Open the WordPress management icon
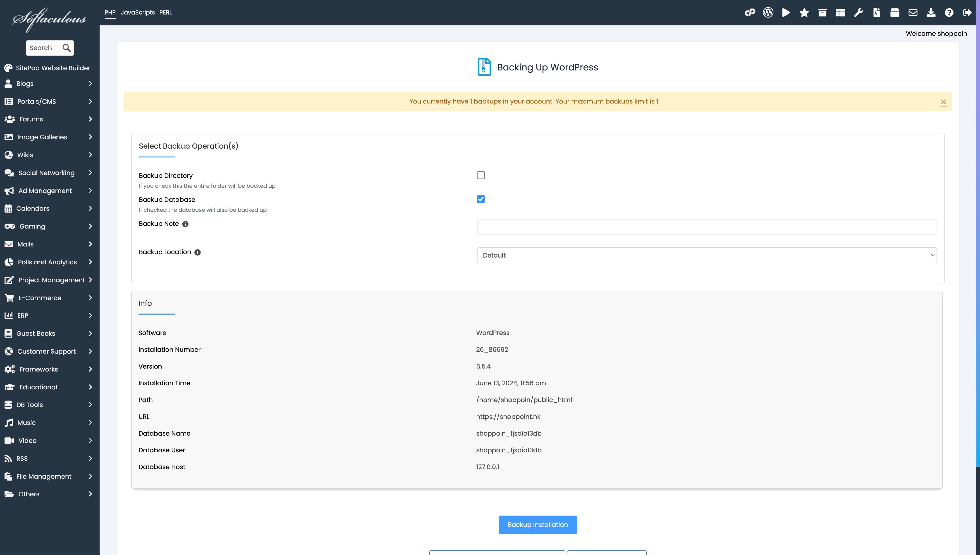 [768, 13]
